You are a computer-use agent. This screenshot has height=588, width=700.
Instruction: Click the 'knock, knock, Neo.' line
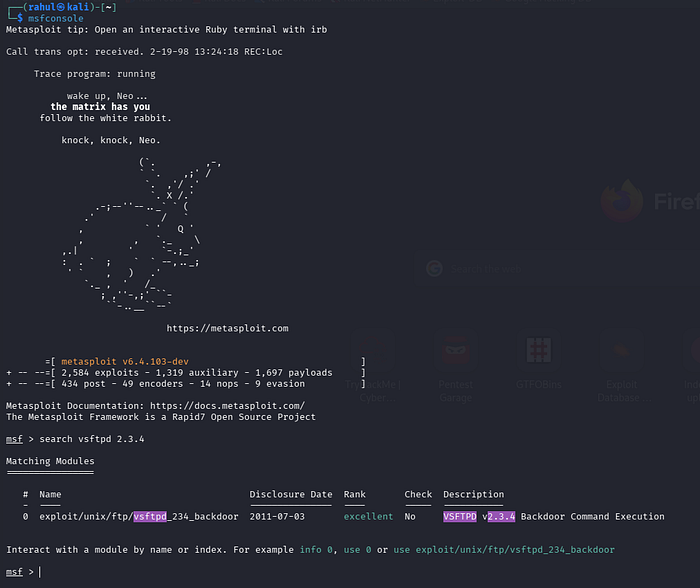111,140
